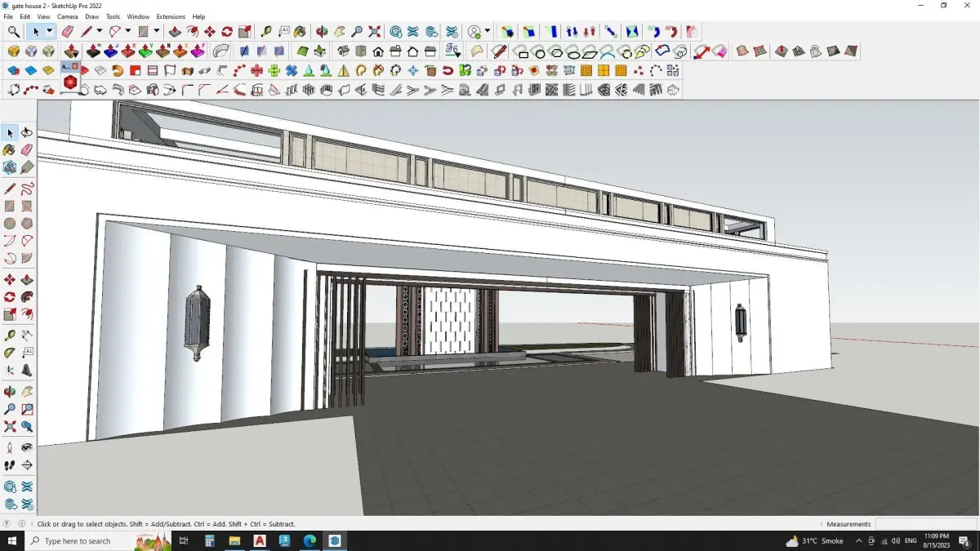Choose Tape Measure in the top toolbar
The height and width of the screenshot is (551, 980).
point(266,32)
